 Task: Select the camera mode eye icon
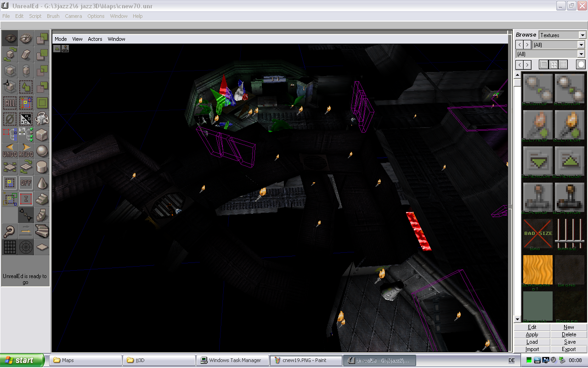tap(10, 39)
